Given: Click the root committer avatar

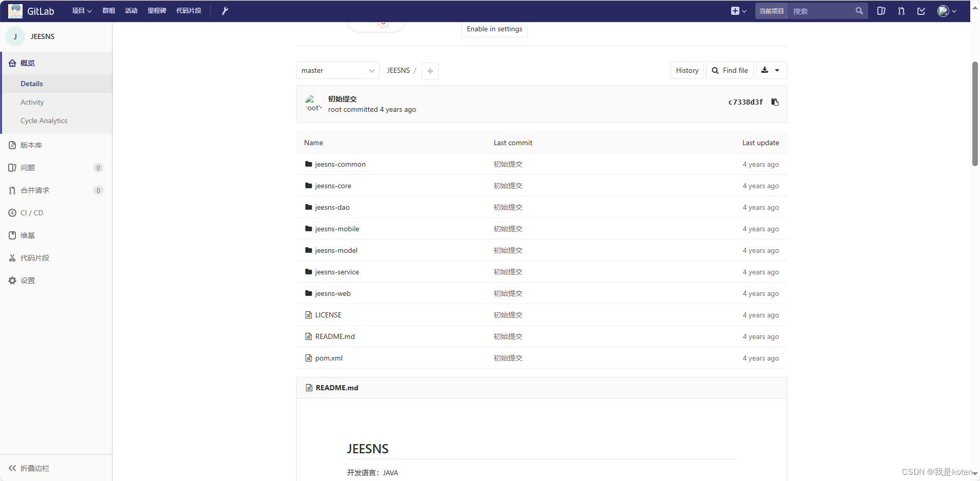Looking at the screenshot, I should (313, 104).
